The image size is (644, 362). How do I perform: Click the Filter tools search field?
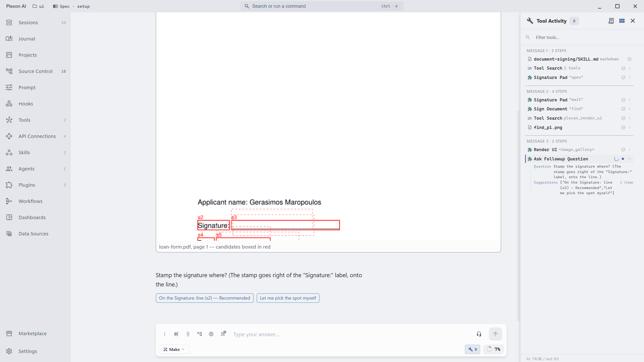point(582,37)
